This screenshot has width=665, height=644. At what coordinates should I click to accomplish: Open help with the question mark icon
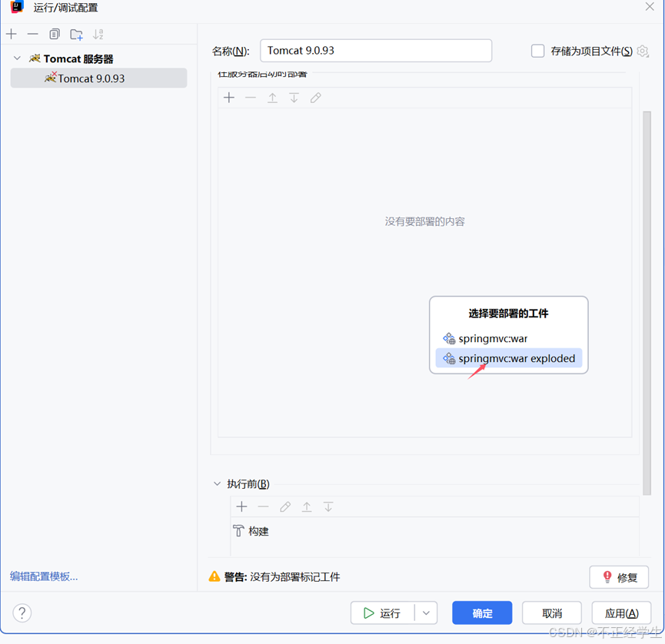point(22,613)
